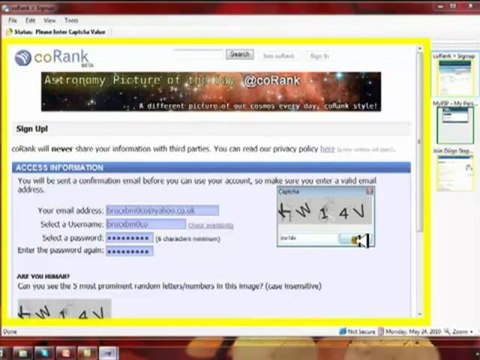Open the Edit menu

click(x=30, y=21)
